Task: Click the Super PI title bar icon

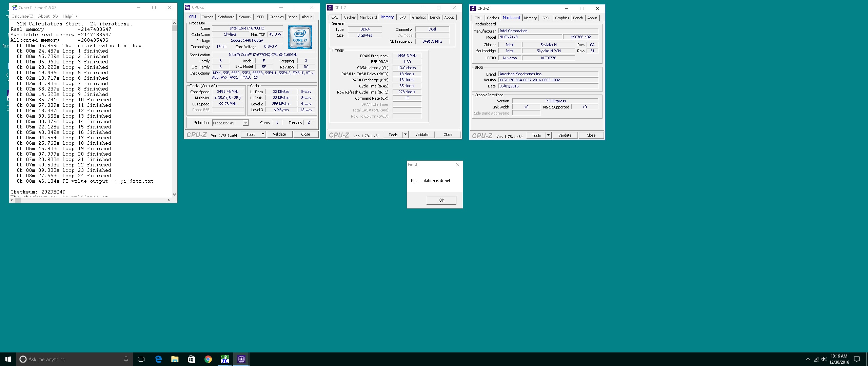Action: coord(15,7)
